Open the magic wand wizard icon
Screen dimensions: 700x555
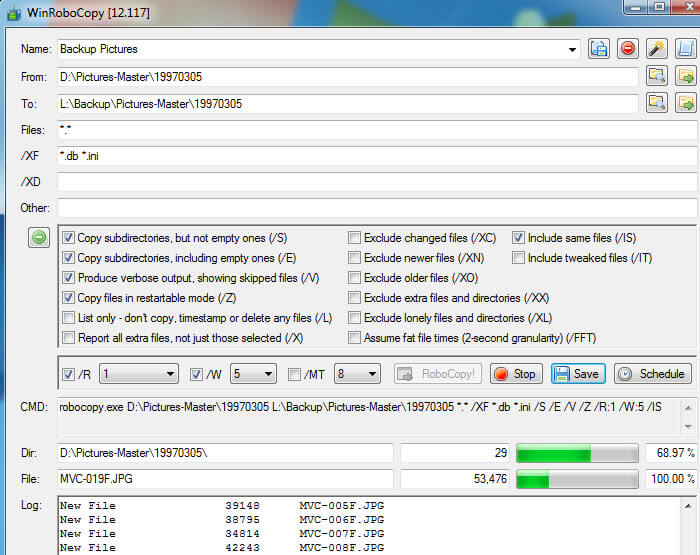tap(657, 49)
